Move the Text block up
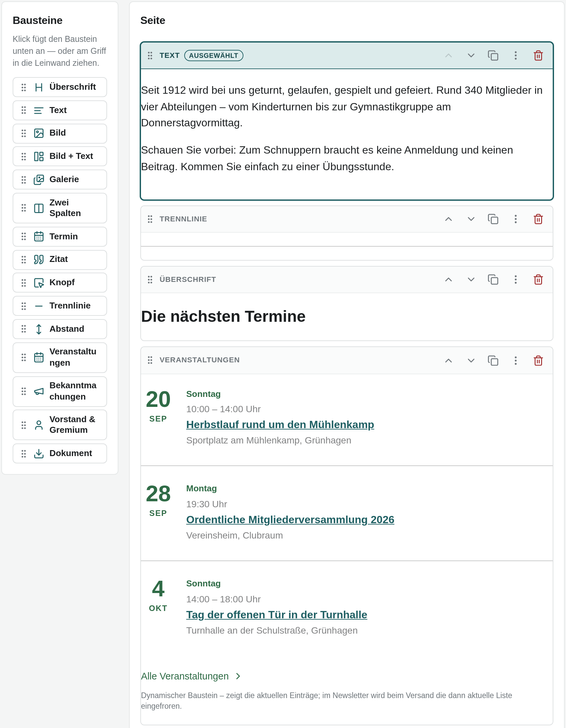Image resolution: width=566 pixels, height=728 pixels. coord(448,56)
